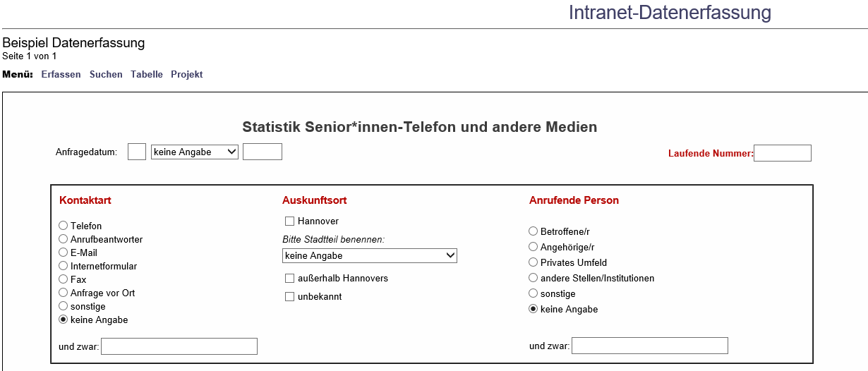The image size is (868, 371).
Task: Click the Laufende Nummer input field
Action: coord(782,153)
